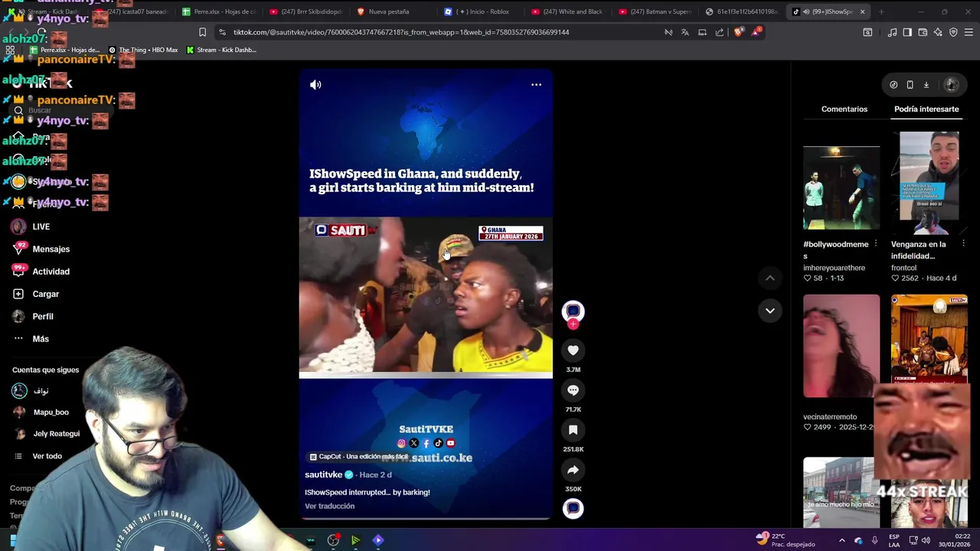This screenshot has height=551, width=980.
Task: Click Ver traducción under the caption
Action: click(330, 506)
